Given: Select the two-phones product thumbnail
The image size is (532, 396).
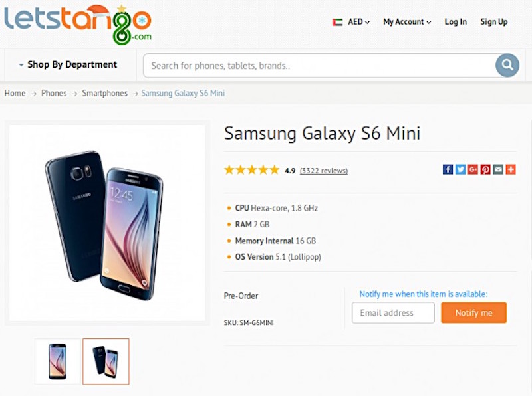Looking at the screenshot, I should coord(105,361).
